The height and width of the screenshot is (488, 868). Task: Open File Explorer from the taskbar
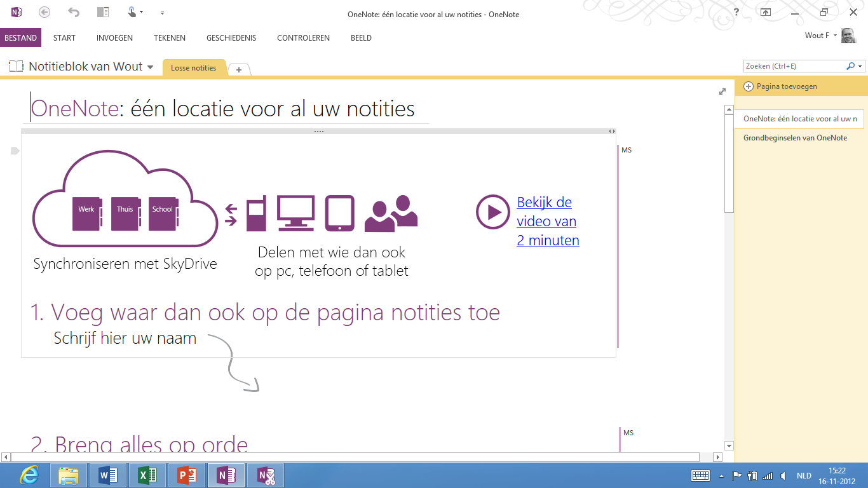click(69, 475)
